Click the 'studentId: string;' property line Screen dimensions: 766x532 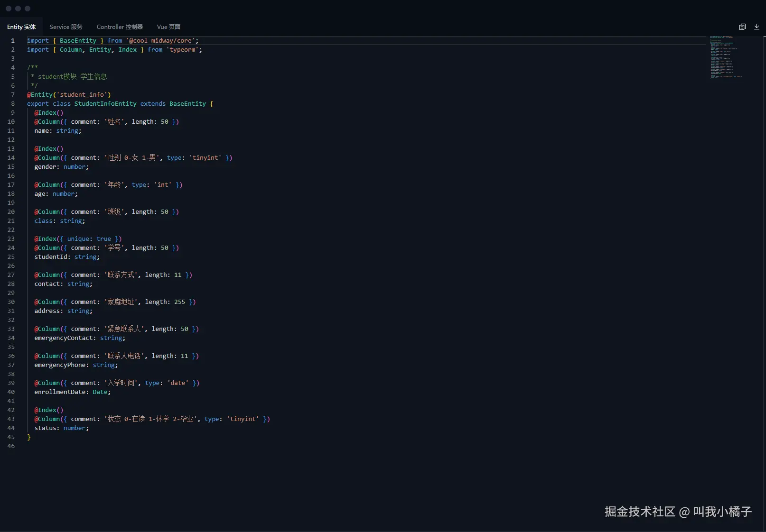tap(67, 257)
